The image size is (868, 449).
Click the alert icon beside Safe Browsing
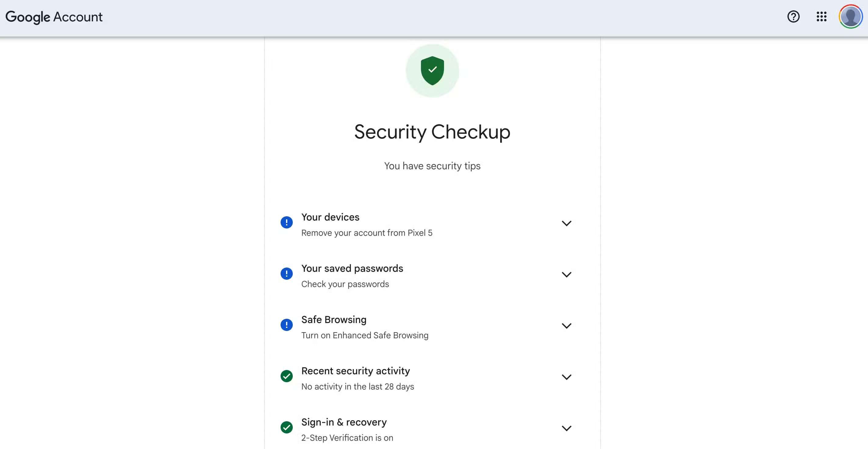[286, 325]
